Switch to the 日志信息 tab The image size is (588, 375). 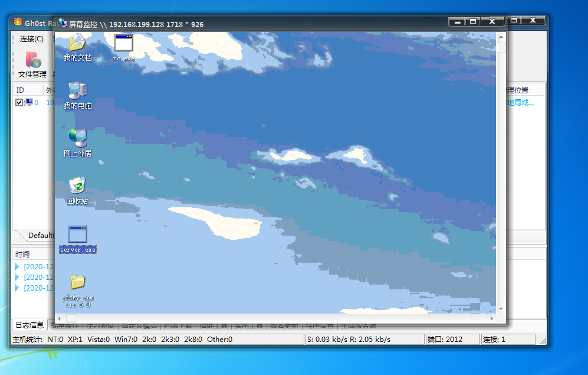[29, 325]
